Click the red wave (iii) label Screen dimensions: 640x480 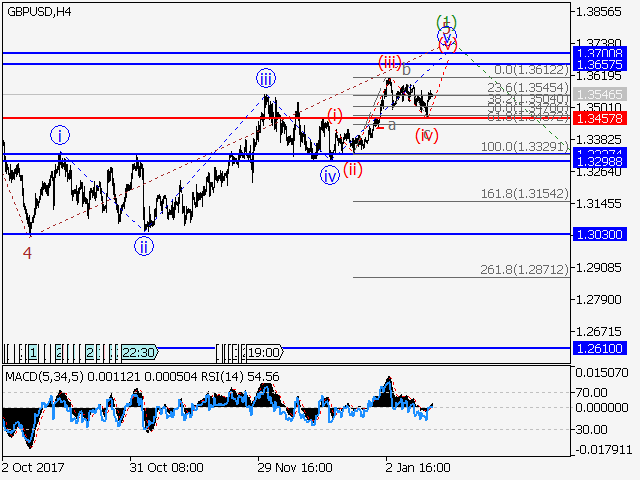389,62
